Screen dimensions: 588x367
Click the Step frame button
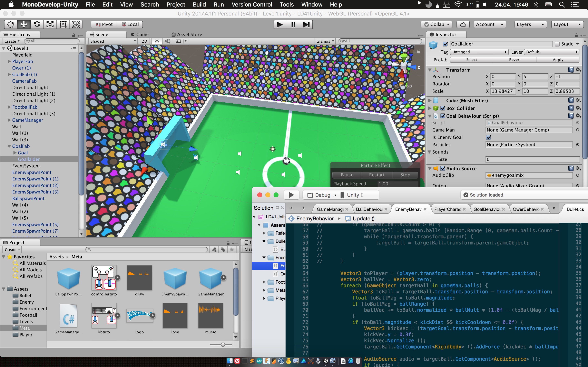(x=306, y=24)
